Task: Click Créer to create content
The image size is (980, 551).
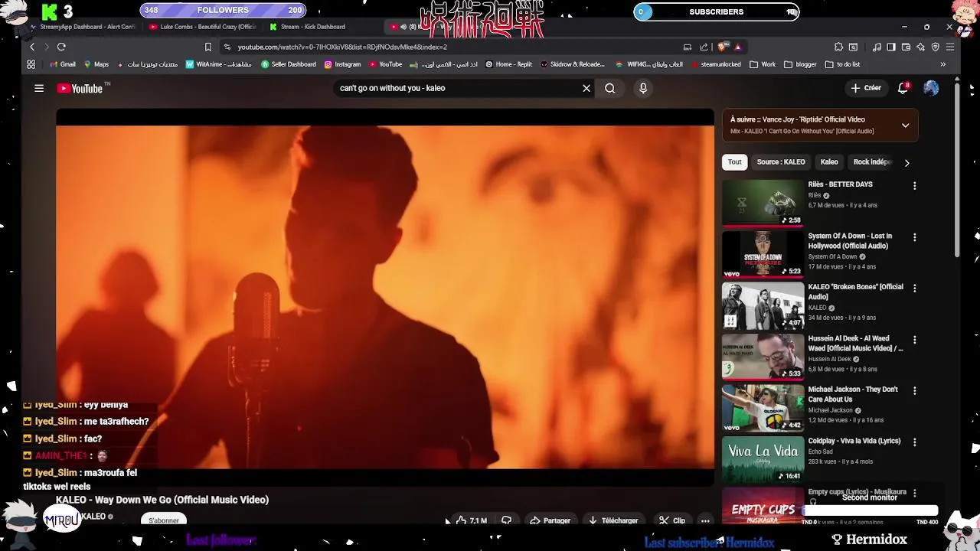Action: tap(866, 88)
